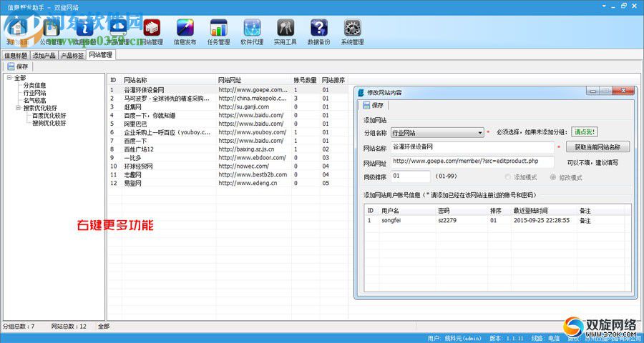The height and width of the screenshot is (343, 644).
Task: Click the 网站排序 column header
Action: click(x=333, y=80)
